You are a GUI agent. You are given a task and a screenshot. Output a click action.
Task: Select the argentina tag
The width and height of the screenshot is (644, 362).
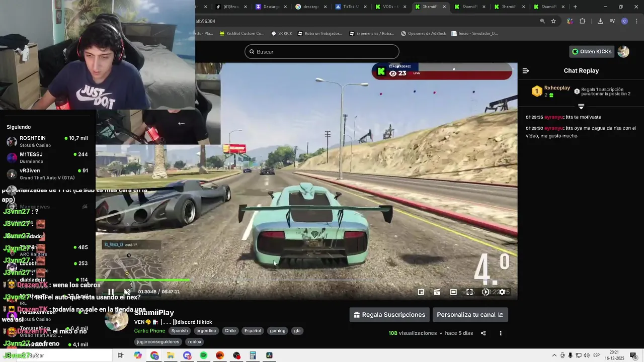(206, 331)
